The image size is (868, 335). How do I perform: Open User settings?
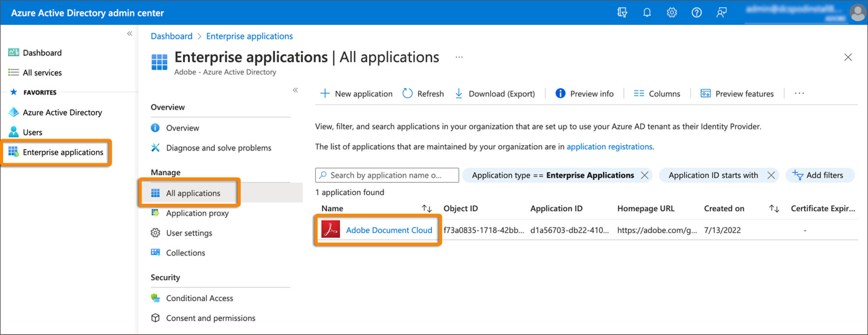click(189, 233)
